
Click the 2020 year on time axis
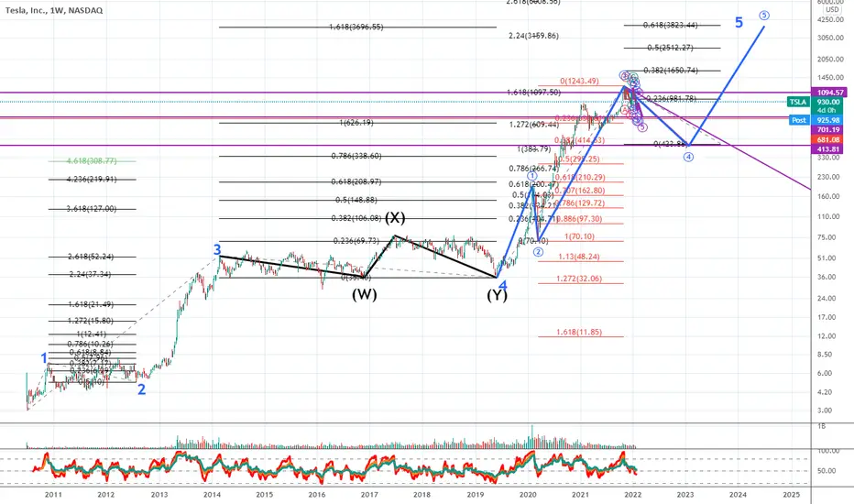(x=528, y=495)
